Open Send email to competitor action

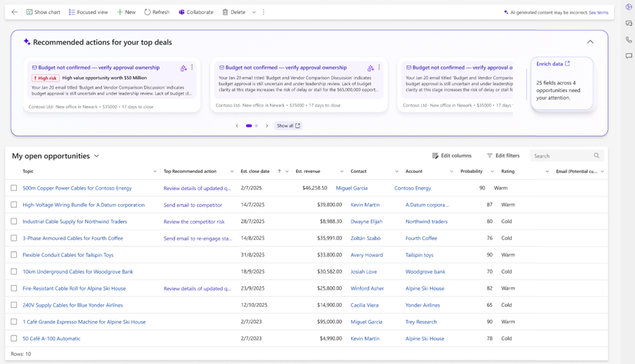click(193, 205)
